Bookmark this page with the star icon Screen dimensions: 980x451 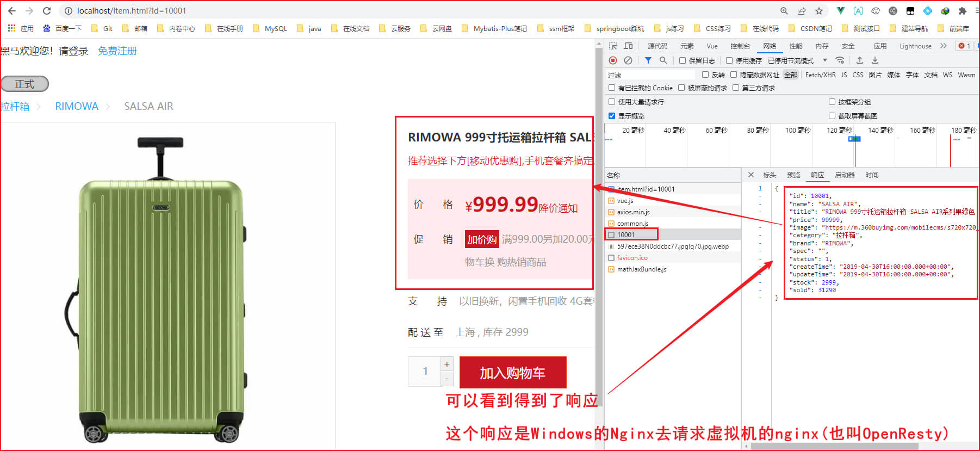point(819,11)
